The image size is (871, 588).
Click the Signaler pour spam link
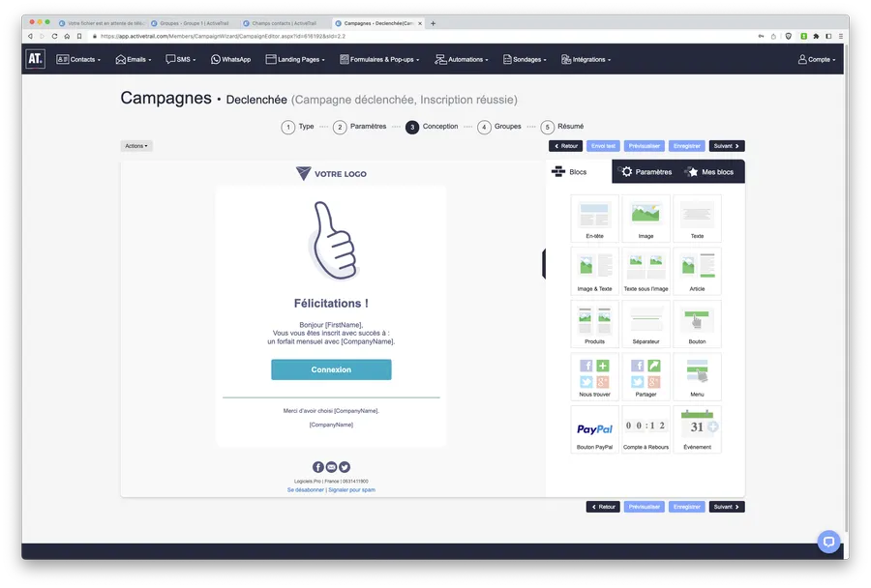click(351, 490)
